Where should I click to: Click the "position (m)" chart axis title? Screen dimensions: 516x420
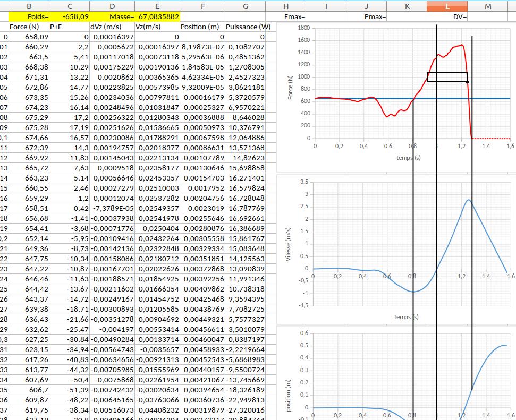click(289, 396)
